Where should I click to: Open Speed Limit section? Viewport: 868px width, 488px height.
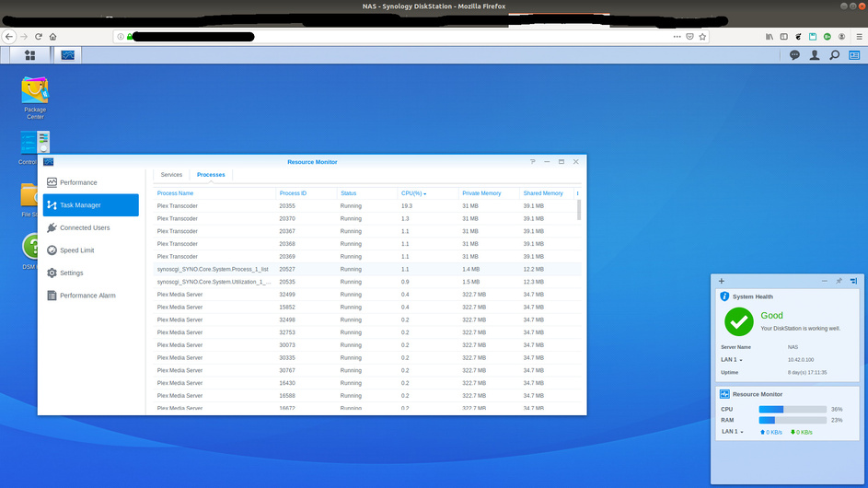(91, 250)
